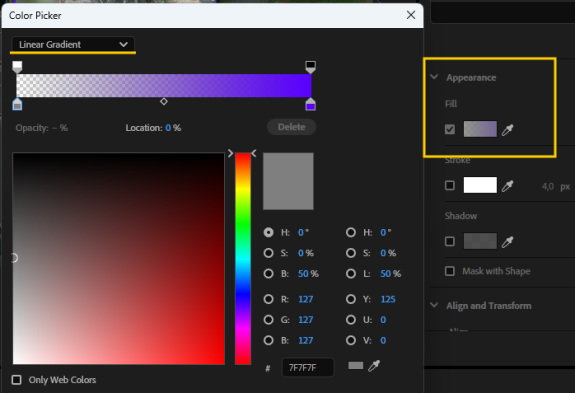
Task: Open the dark Shadow color swatch
Action: tap(480, 241)
